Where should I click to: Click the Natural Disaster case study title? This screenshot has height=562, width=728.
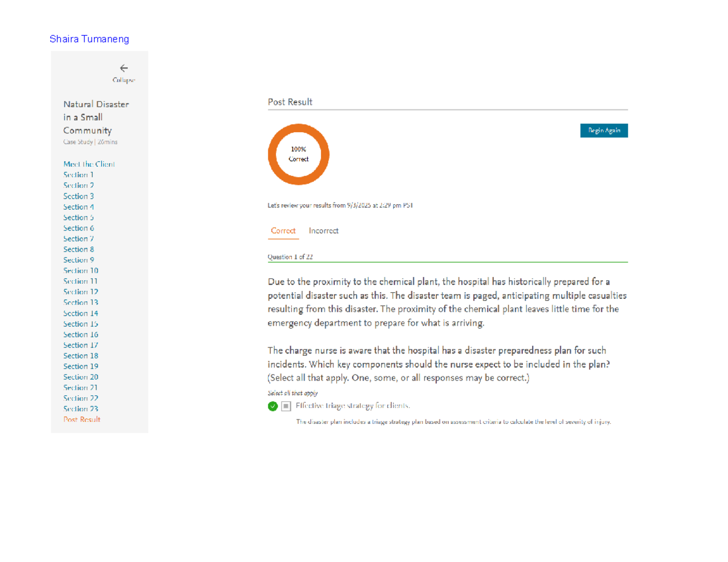tap(96, 117)
